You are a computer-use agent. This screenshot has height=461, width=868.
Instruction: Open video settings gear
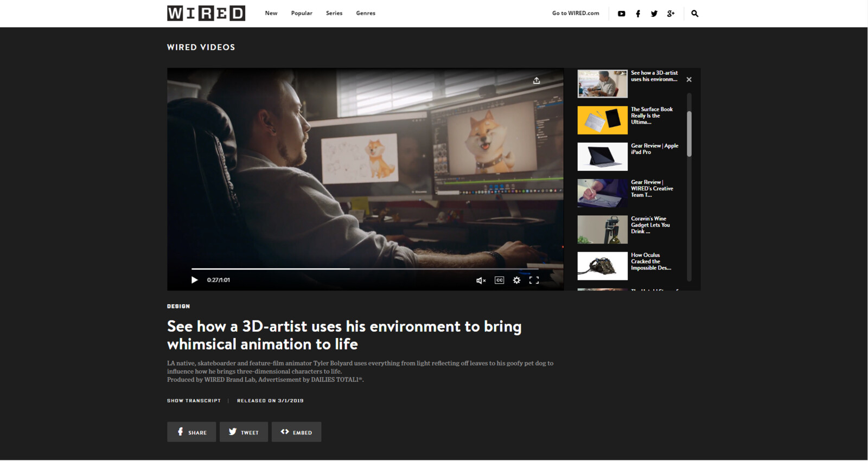[517, 280]
